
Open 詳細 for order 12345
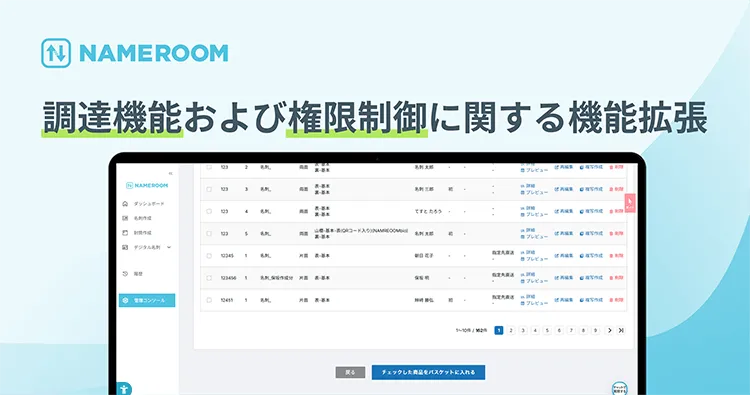[528, 252]
